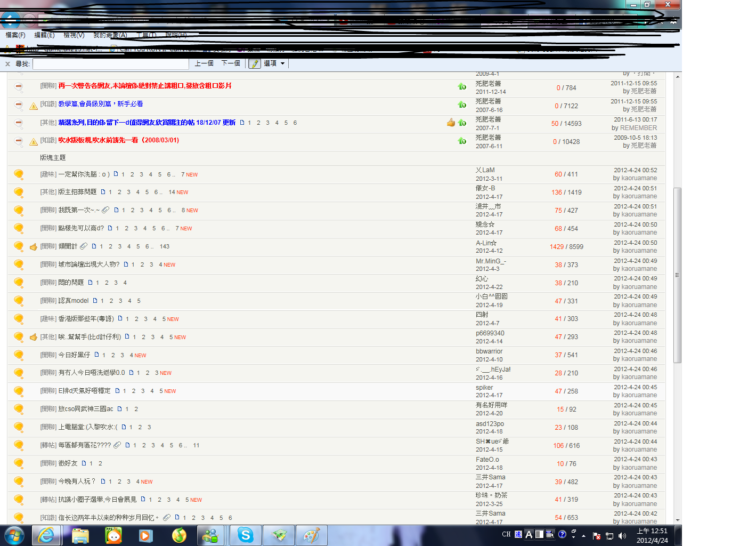Open the thread 香港版那些年(粵語)
This screenshot has height=546, width=756.
86,319
